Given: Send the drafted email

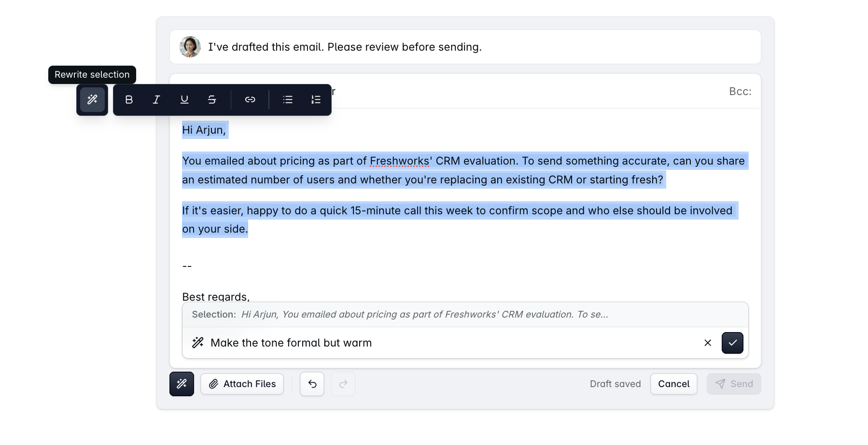Looking at the screenshot, I should (x=734, y=384).
